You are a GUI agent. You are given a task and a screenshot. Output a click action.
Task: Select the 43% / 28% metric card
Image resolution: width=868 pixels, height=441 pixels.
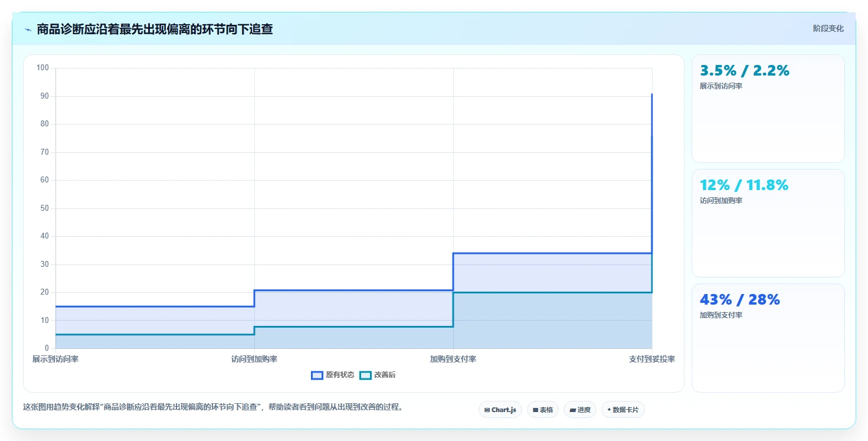pyautogui.click(x=768, y=338)
